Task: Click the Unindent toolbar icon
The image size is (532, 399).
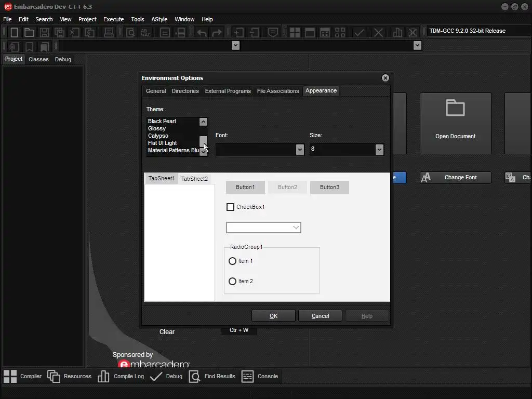Action: tap(254, 33)
